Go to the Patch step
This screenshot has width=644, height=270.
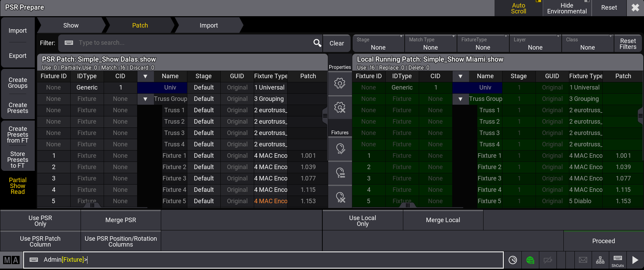140,25
